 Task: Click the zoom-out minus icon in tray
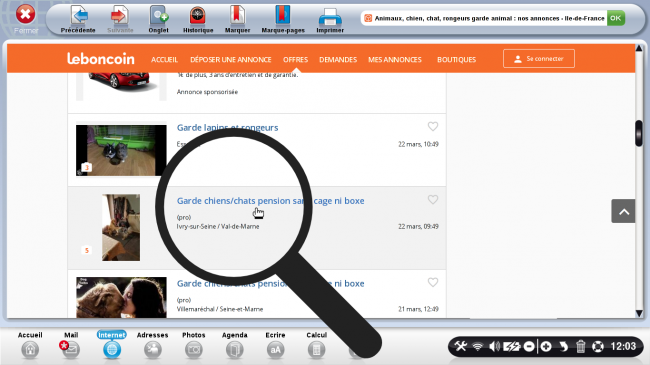tap(529, 346)
